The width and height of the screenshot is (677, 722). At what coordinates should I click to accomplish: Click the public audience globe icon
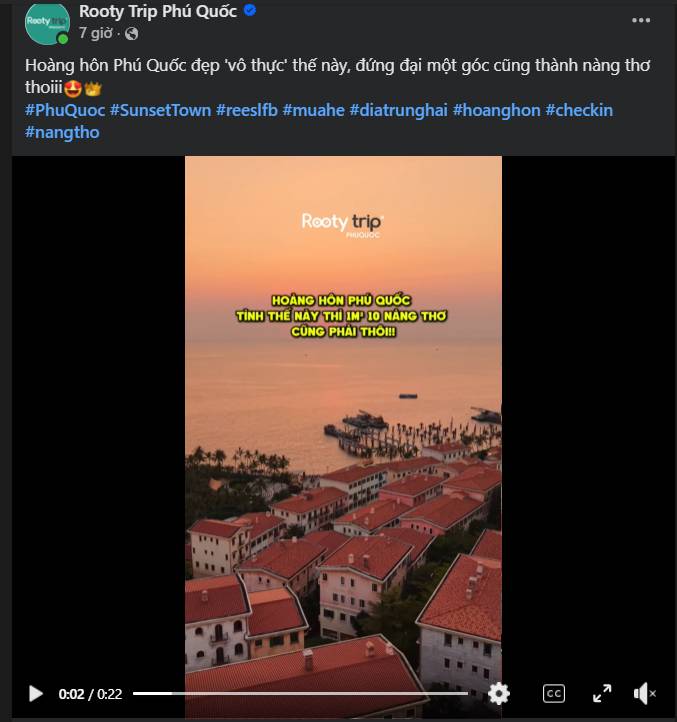(x=132, y=34)
